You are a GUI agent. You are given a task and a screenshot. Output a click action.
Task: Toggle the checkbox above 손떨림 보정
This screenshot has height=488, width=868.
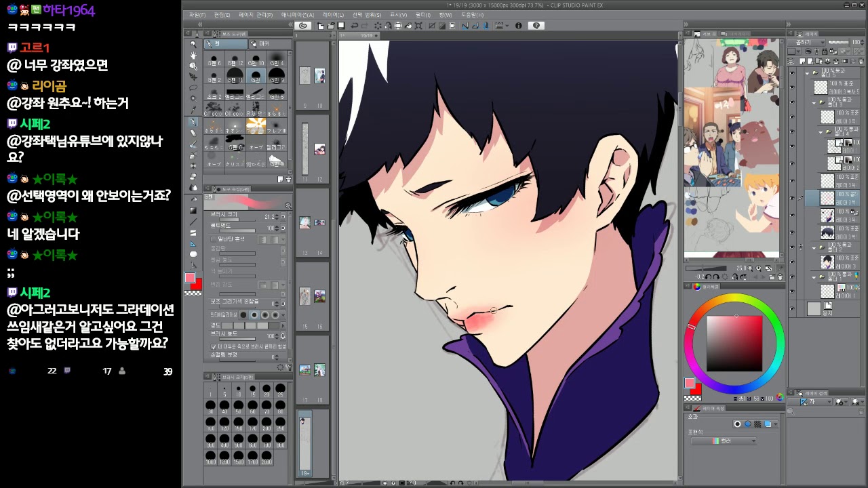point(214,346)
